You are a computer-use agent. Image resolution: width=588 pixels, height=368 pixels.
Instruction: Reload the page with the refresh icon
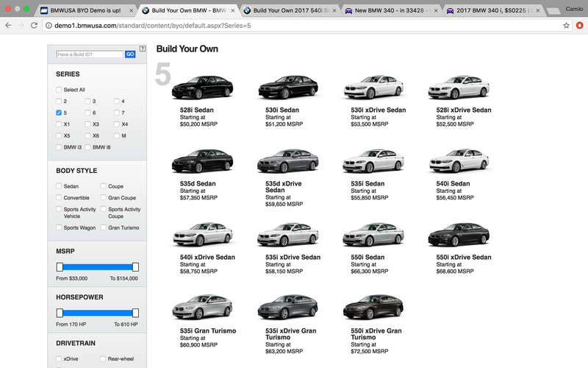pos(34,26)
